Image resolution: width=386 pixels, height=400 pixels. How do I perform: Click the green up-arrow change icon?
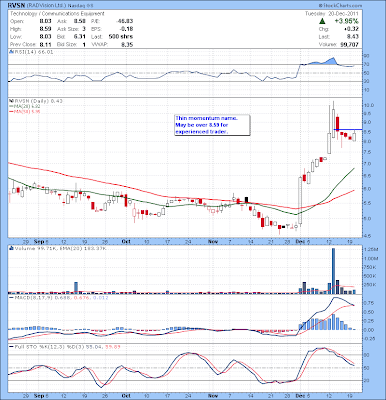[322, 21]
